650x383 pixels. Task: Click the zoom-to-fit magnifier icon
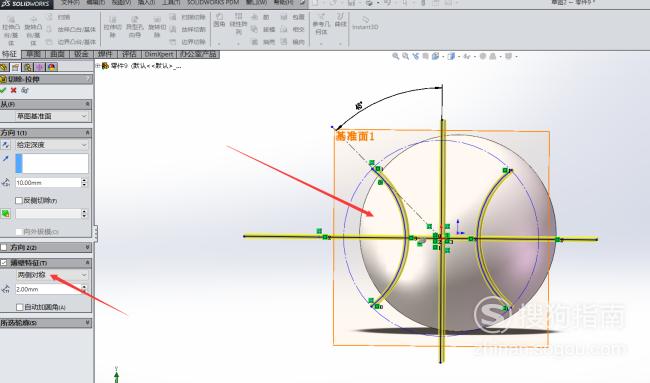(395, 56)
